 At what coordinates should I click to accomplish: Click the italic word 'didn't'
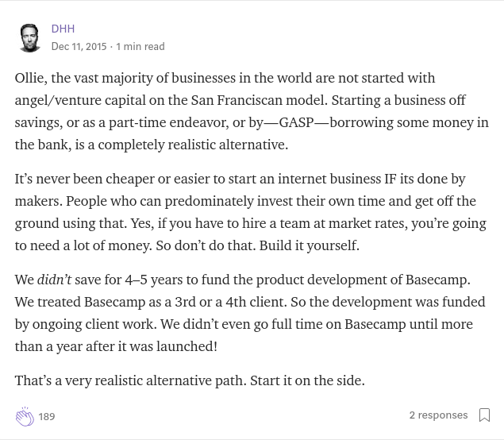pos(54,280)
